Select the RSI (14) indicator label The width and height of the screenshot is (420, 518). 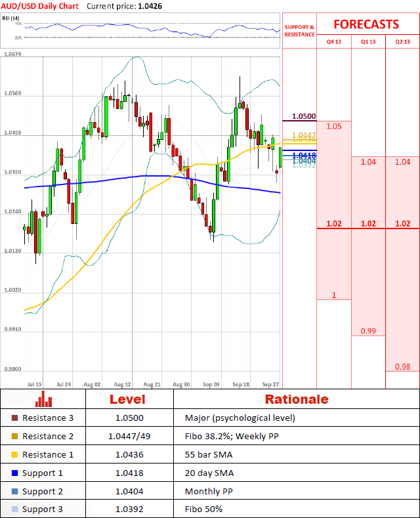coord(12,18)
